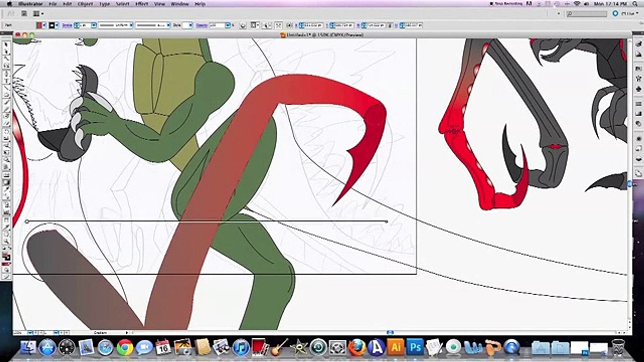Screen dimensions: 644x362
Task: Click the Go to Bridge icon
Action: tap(24, 14)
